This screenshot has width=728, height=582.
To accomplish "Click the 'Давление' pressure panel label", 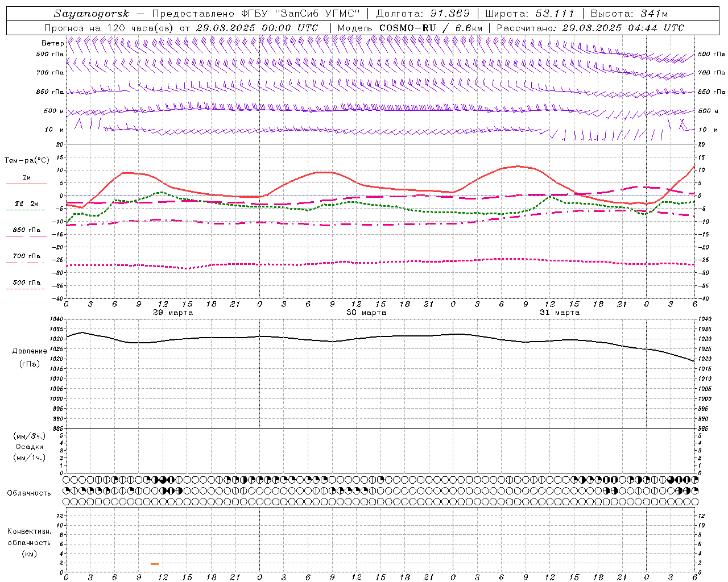I will coord(30,351).
